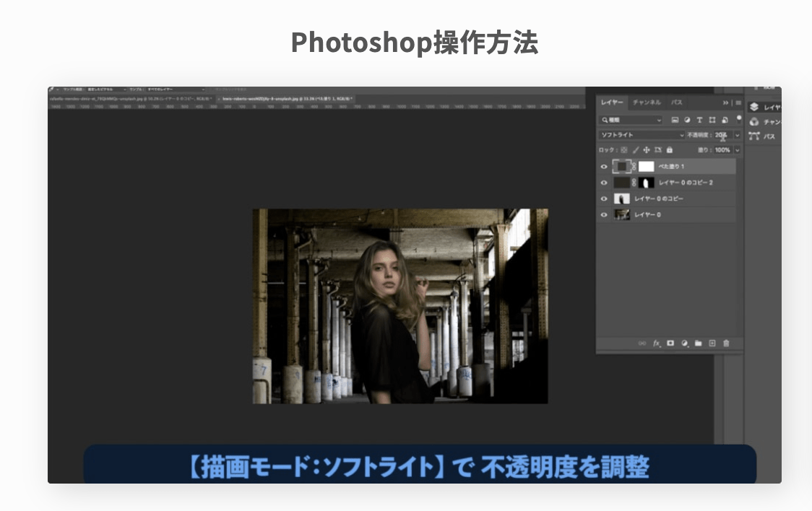The height and width of the screenshot is (511, 812).
Task: Hide the レイヤー 0 layer
Action: coord(603,214)
